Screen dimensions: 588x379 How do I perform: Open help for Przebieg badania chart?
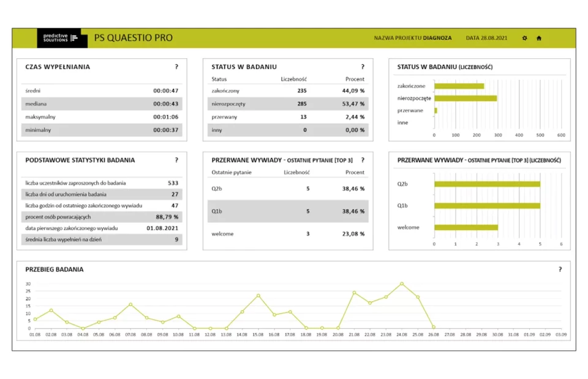tap(560, 269)
